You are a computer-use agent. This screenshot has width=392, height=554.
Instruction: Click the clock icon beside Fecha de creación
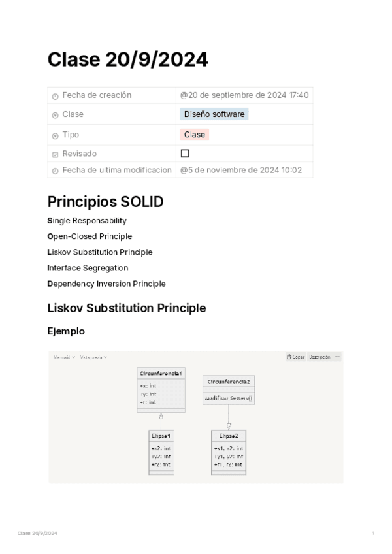tap(55, 96)
